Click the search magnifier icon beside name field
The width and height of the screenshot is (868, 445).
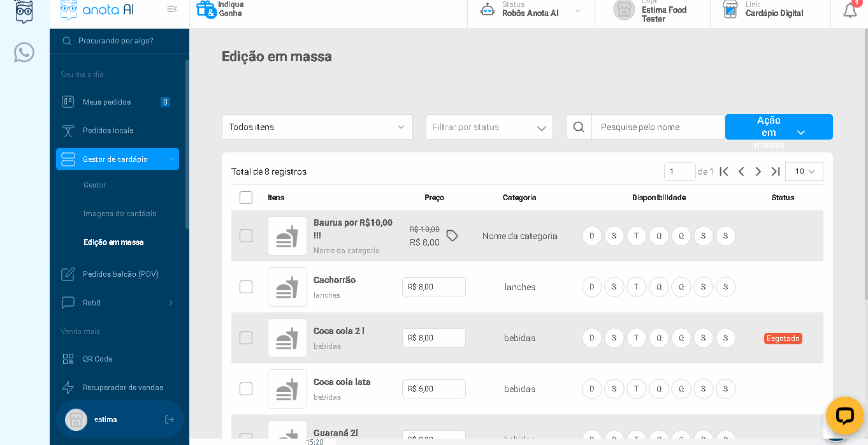click(579, 127)
